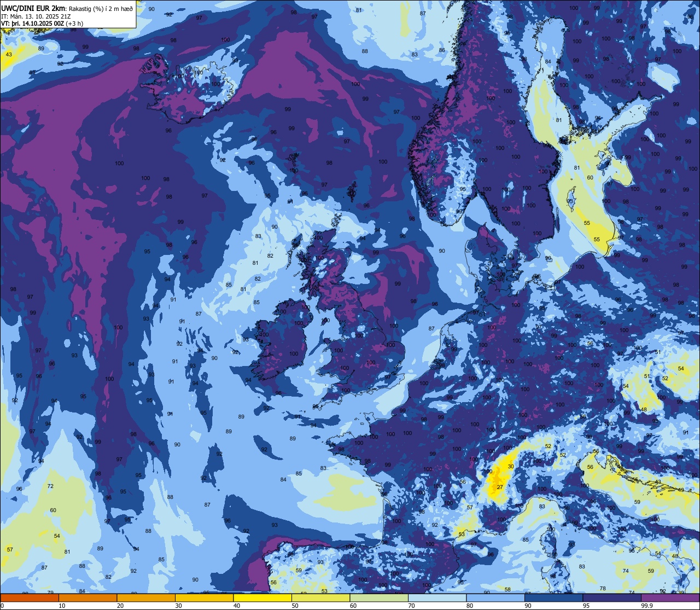Click the legend tick label 50

pyautogui.click(x=295, y=606)
